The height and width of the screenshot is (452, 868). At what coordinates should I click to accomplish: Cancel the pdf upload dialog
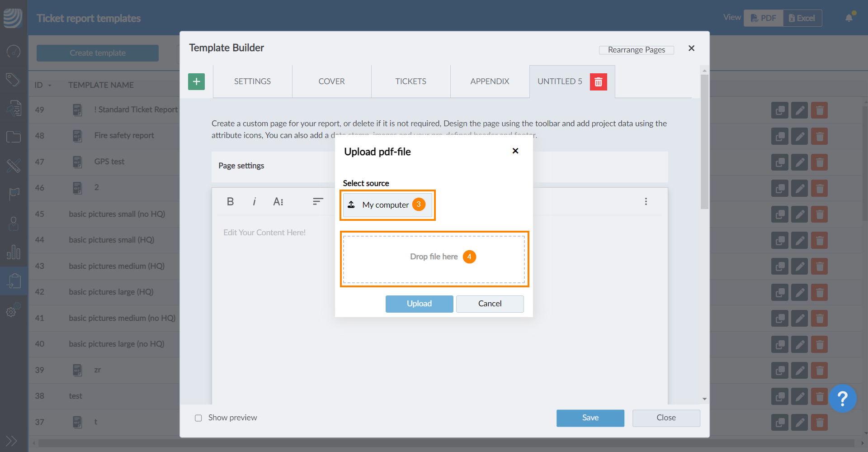click(x=490, y=304)
